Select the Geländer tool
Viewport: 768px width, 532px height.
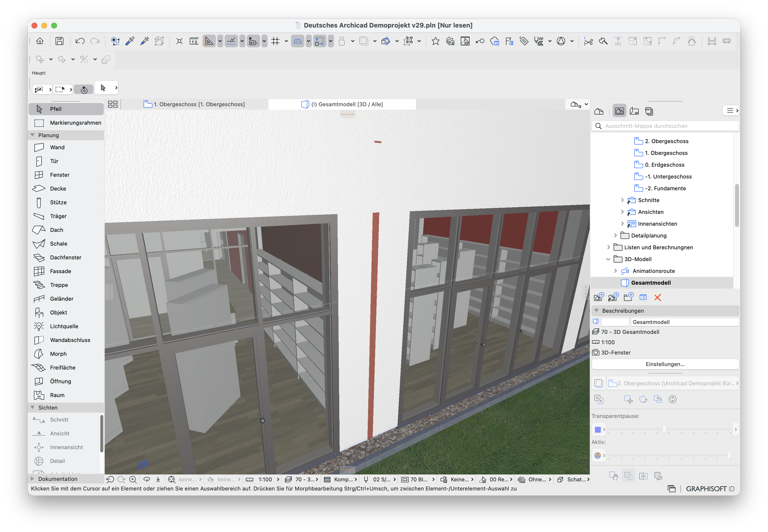66,299
